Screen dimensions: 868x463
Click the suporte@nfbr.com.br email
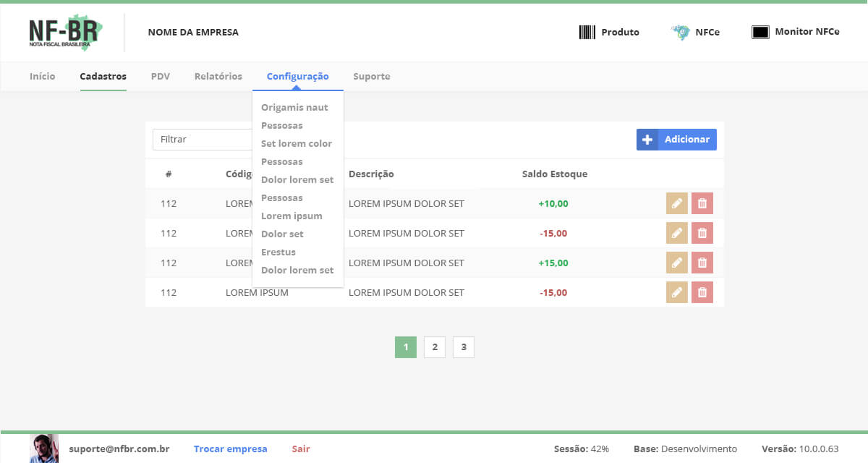(119, 449)
